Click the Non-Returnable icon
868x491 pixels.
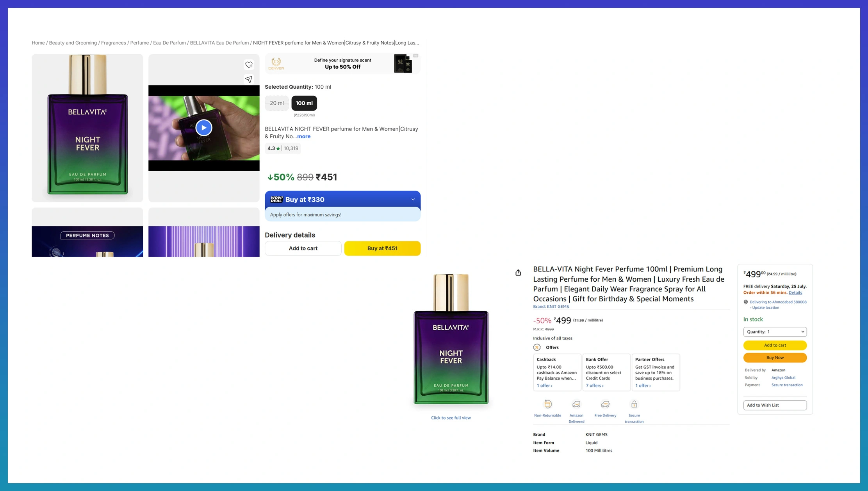pyautogui.click(x=548, y=404)
